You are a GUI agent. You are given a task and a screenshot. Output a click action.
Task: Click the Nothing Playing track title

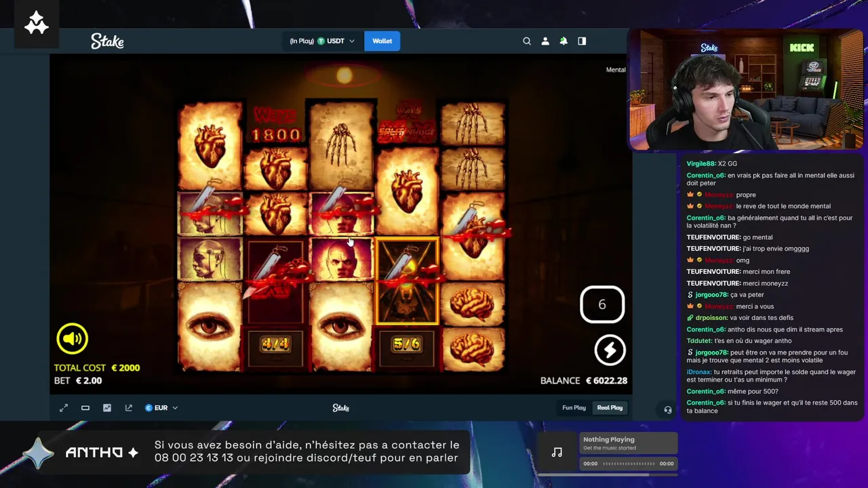609,440
